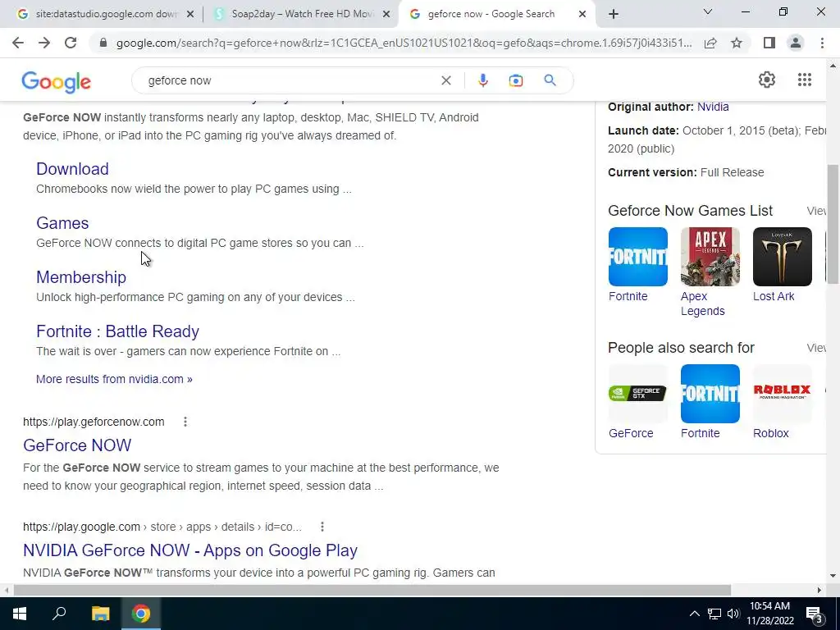The image size is (840, 630).
Task: Open the Membership sitelink
Action: click(81, 277)
